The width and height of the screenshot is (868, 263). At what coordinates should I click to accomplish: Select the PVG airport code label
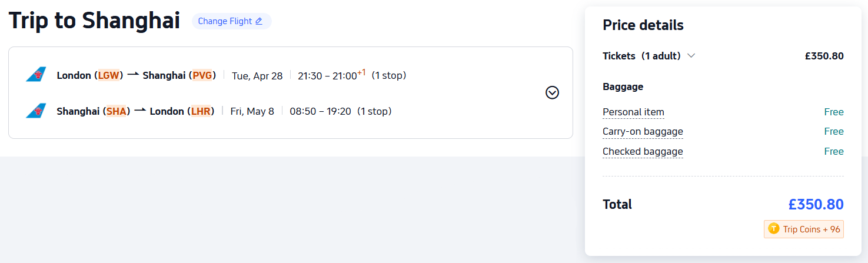[x=202, y=75]
